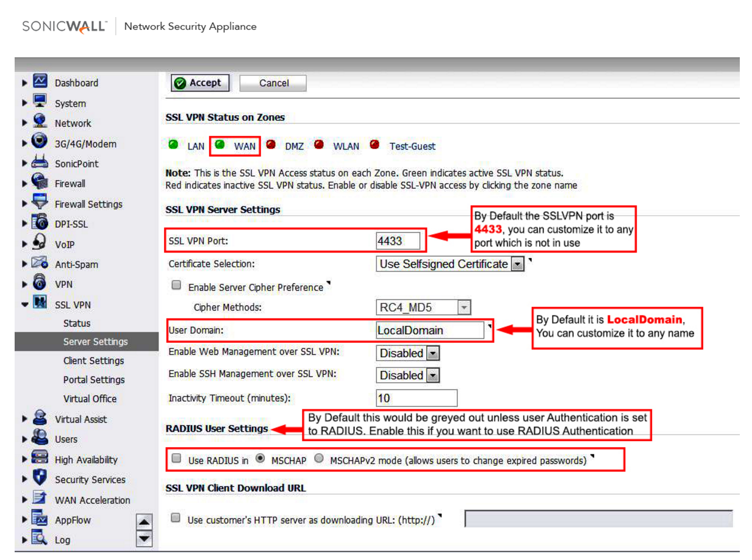Viewport: 752px width, 560px height.
Task: Expand the Dashboard tree arrow
Action: click(x=24, y=82)
